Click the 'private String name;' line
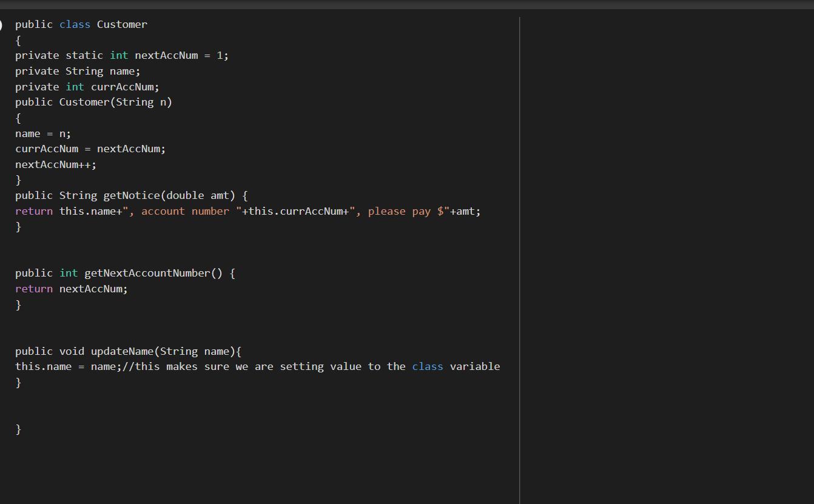Viewport: 814px width, 504px height. 78,71
